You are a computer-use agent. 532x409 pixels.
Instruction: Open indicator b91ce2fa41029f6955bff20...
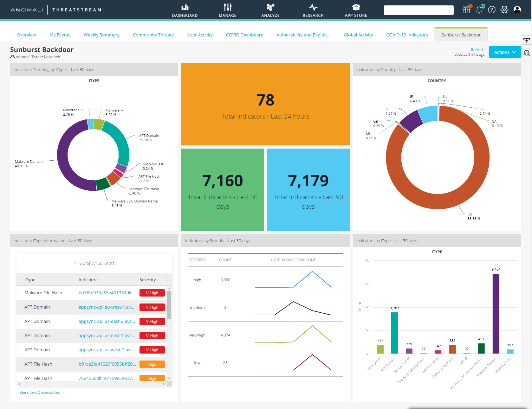click(107, 364)
